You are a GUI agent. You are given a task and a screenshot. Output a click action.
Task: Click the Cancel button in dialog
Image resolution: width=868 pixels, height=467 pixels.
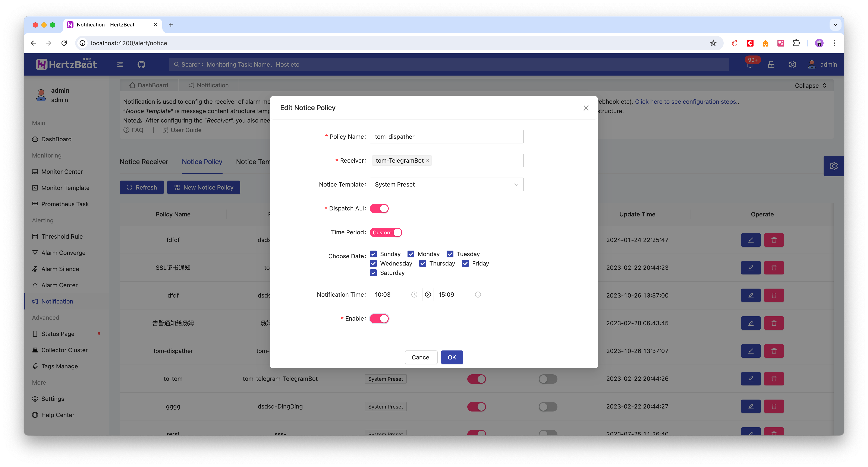[421, 357]
